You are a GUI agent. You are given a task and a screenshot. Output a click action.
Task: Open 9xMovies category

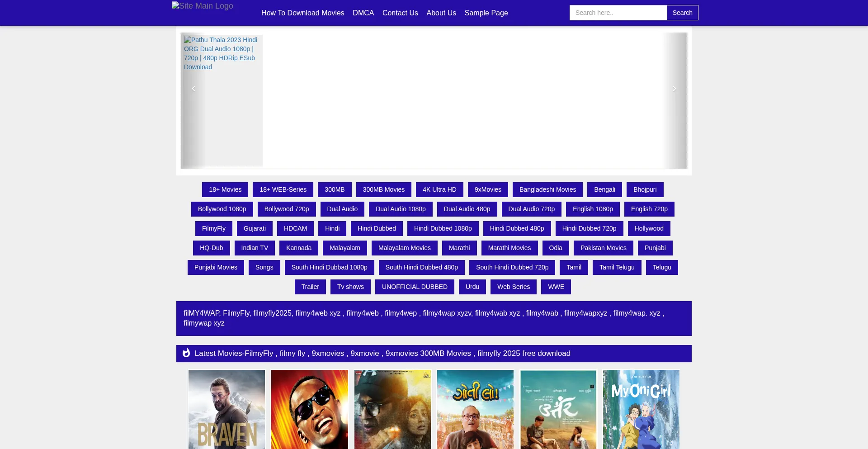[x=488, y=190]
